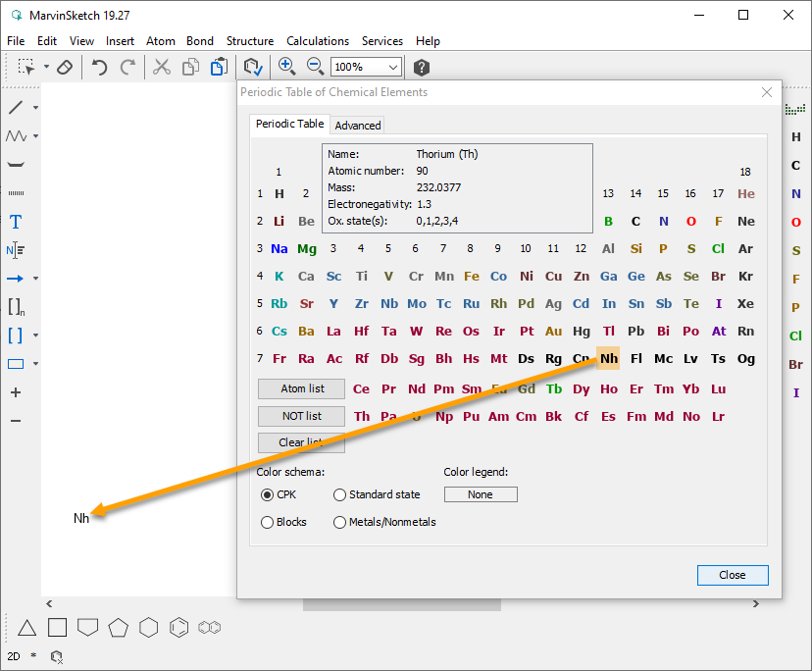The image size is (812, 671).
Task: Click the horizontal scrollbar left arrow
Action: (x=49, y=603)
